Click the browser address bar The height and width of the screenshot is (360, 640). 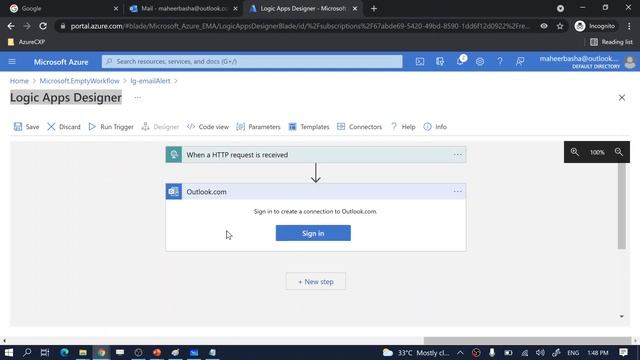point(300,26)
